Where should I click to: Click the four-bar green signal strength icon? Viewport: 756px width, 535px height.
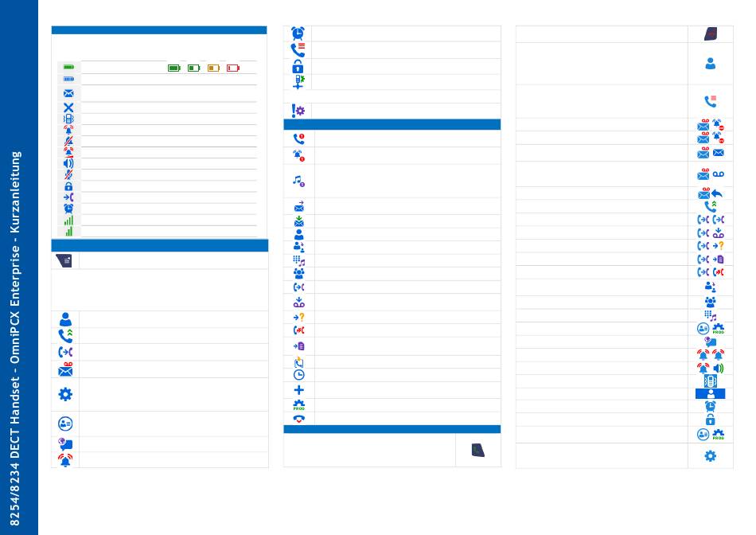pos(68,221)
